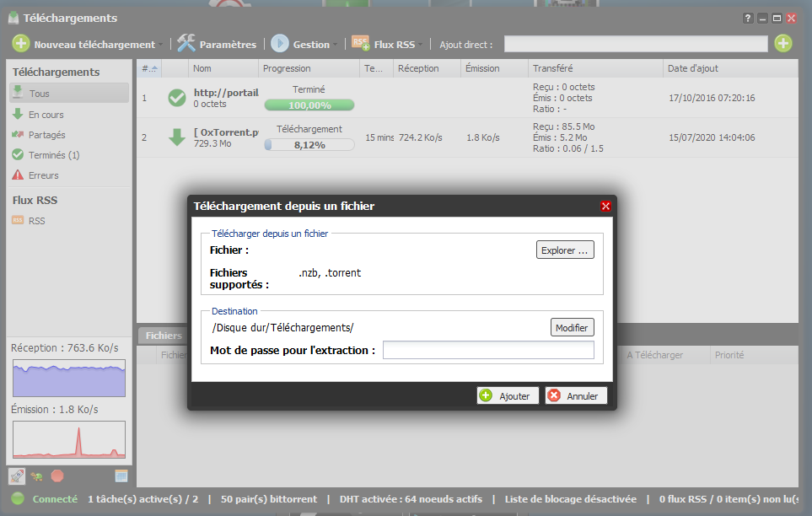Open Paramètres with the wrench icon
812x516 pixels.
[x=186, y=44]
